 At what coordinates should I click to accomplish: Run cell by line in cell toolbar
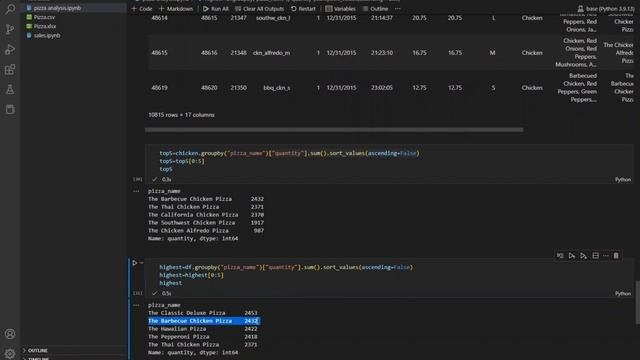click(560, 256)
